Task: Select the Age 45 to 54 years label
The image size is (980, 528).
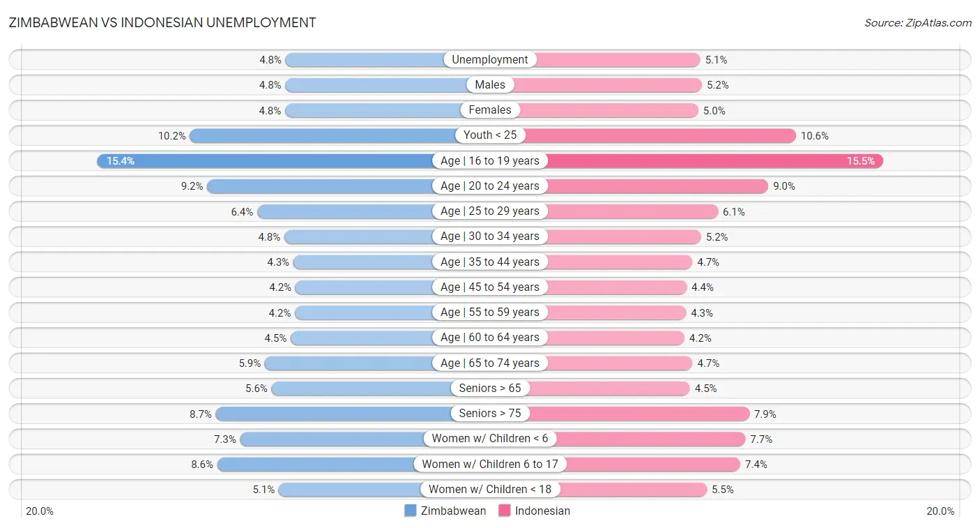Action: point(490,287)
